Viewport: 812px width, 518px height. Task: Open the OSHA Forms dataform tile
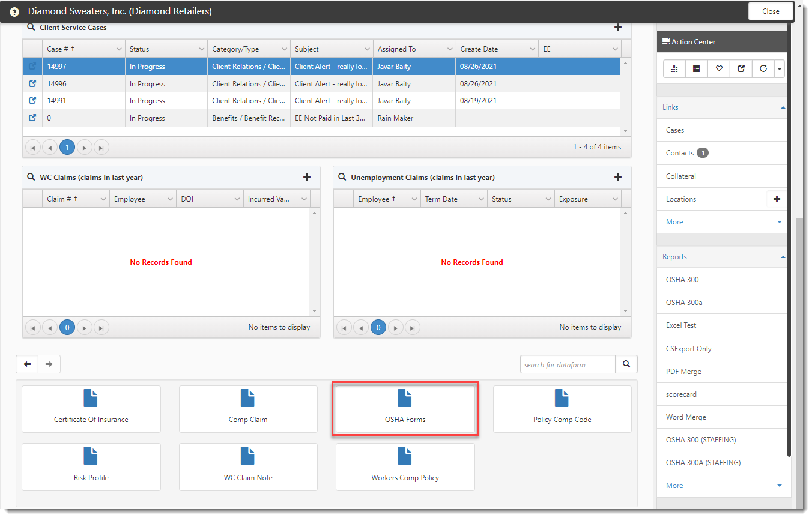tap(405, 409)
